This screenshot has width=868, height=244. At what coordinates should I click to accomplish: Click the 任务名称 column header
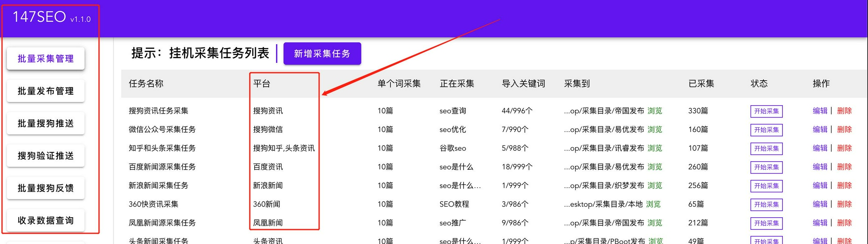pos(146,84)
